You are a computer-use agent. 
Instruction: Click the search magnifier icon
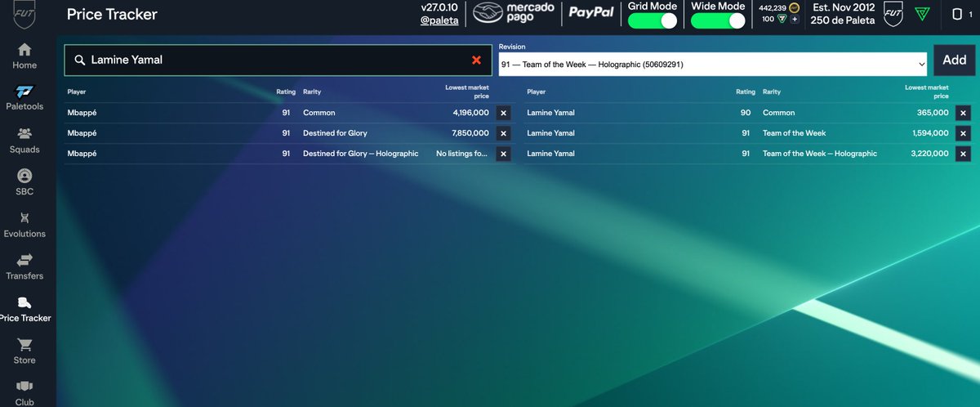pos(79,60)
